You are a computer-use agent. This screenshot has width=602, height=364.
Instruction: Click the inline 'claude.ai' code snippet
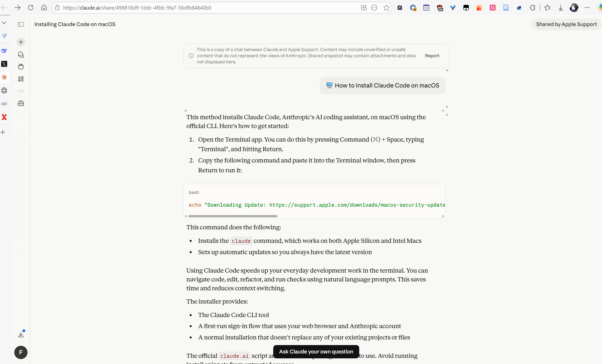tap(234, 356)
